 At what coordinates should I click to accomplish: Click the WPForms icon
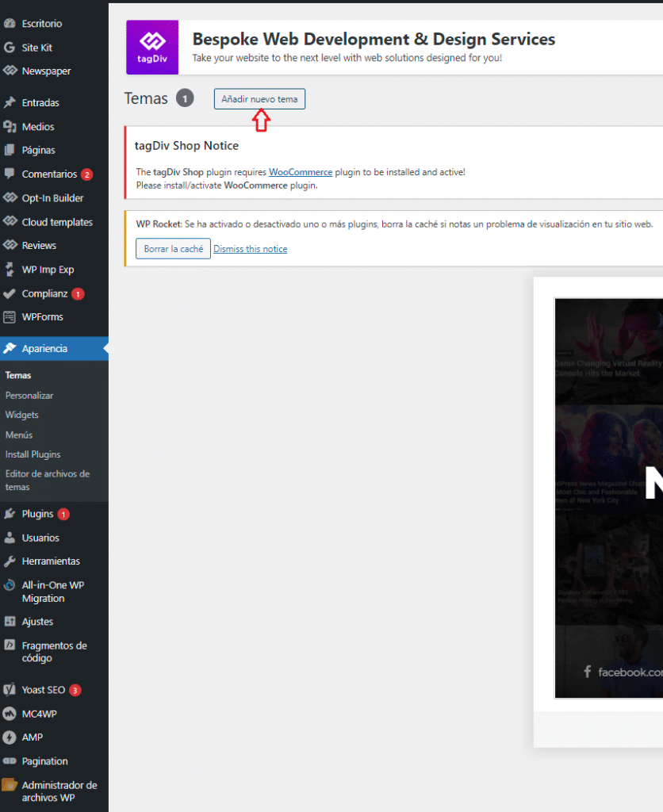pyautogui.click(x=10, y=317)
